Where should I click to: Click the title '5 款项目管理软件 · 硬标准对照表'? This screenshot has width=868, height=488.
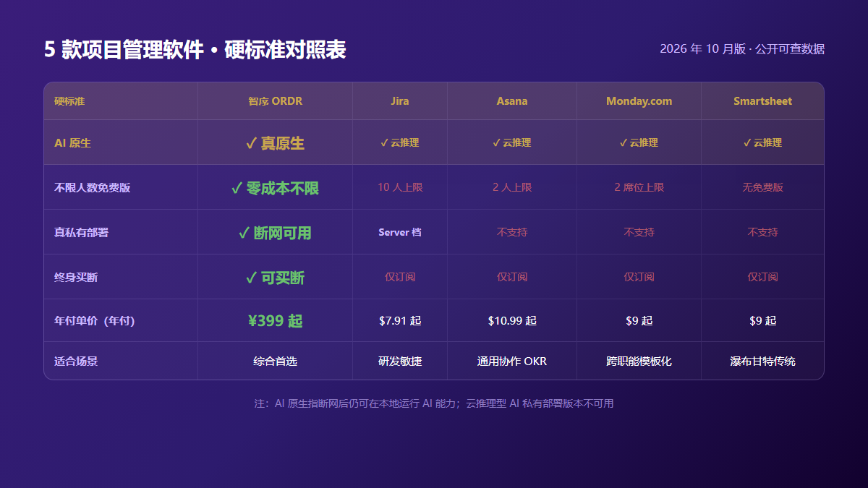(195, 49)
